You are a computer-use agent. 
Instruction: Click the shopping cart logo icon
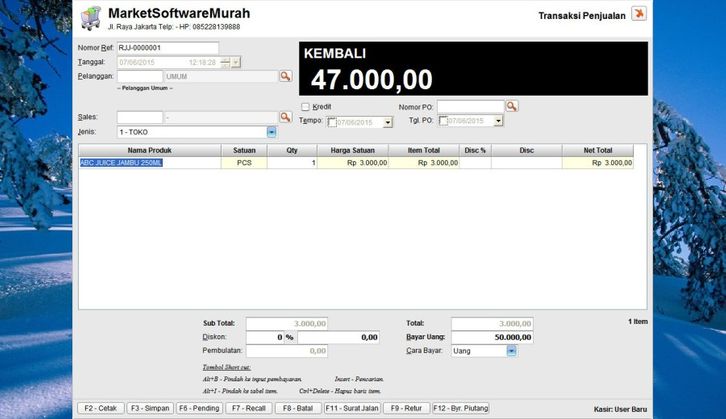tap(91, 18)
